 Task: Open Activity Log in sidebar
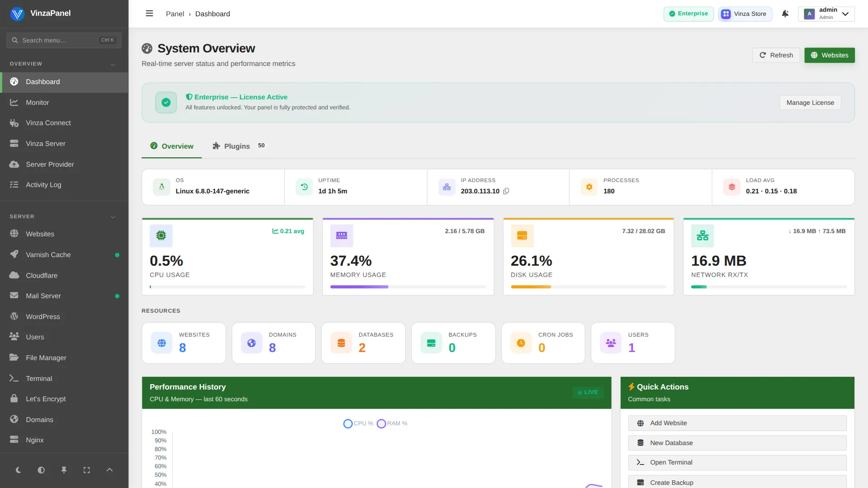pyautogui.click(x=64, y=185)
